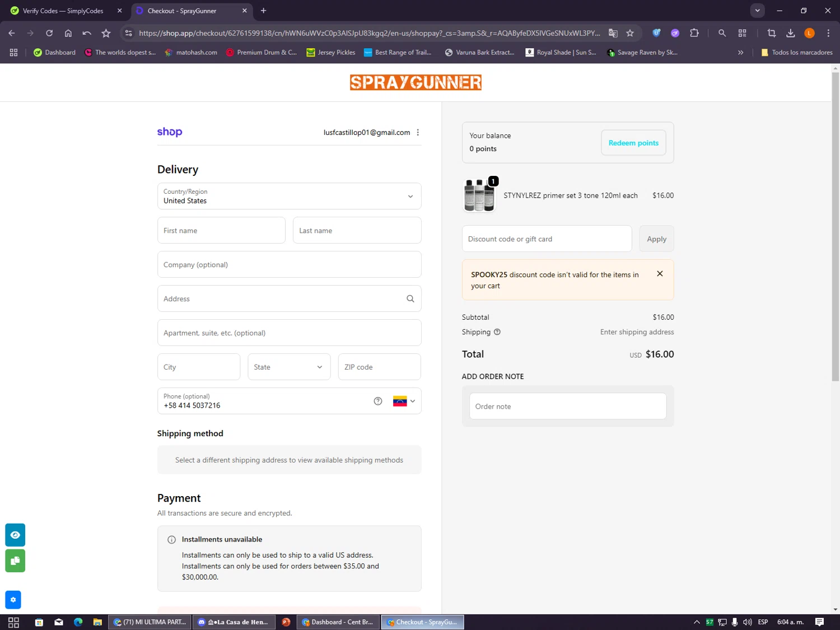Image resolution: width=840 pixels, height=630 pixels.
Task: Open the Country/Region dropdown
Action: coord(289,196)
